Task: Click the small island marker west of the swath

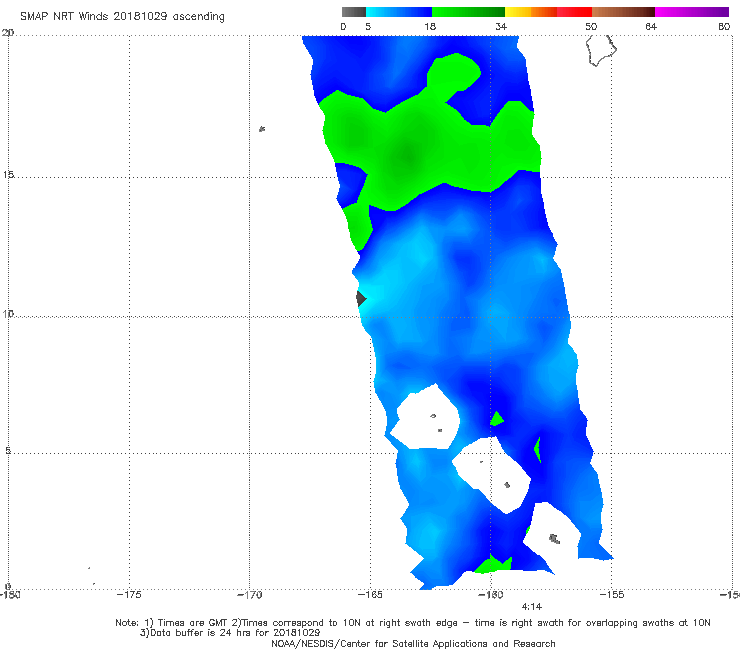Action: click(262, 129)
